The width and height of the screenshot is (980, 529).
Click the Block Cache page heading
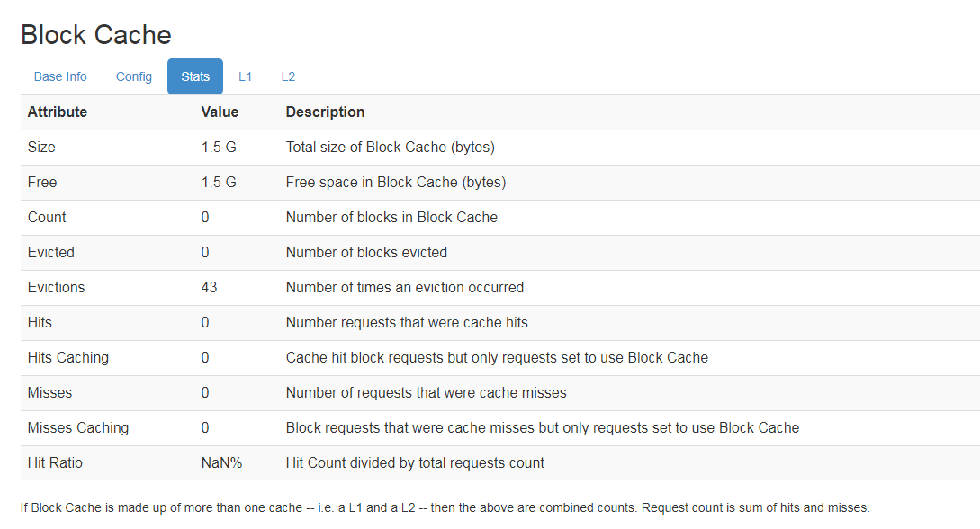coord(96,35)
